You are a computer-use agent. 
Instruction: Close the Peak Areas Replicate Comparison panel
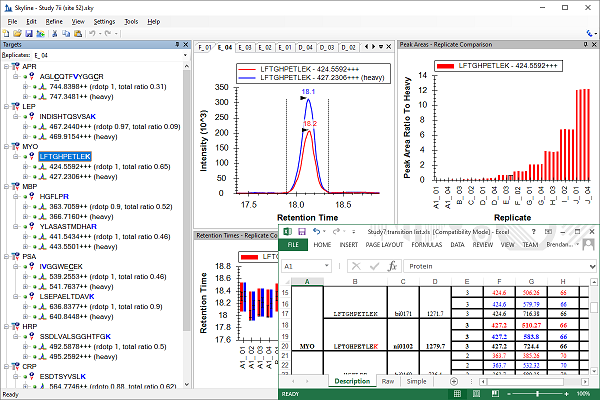point(594,45)
